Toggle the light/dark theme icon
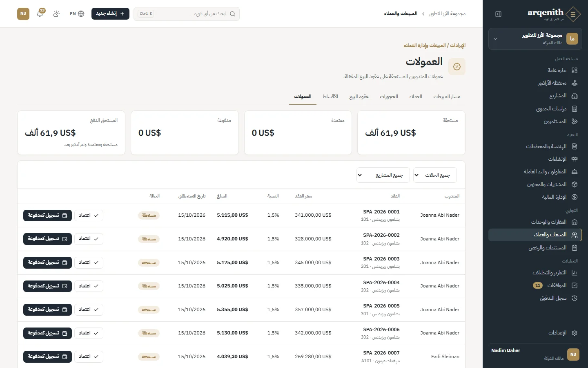Viewport: 588px width, 368px height. tap(56, 13)
